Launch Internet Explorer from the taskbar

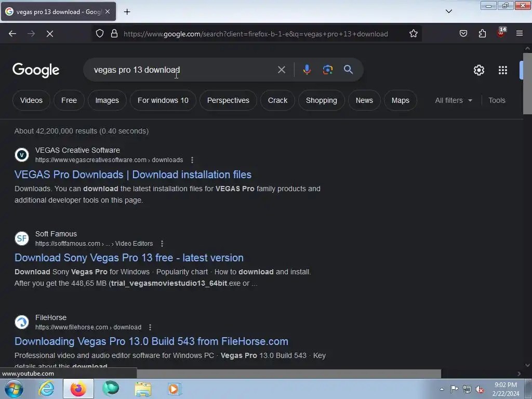(46, 389)
